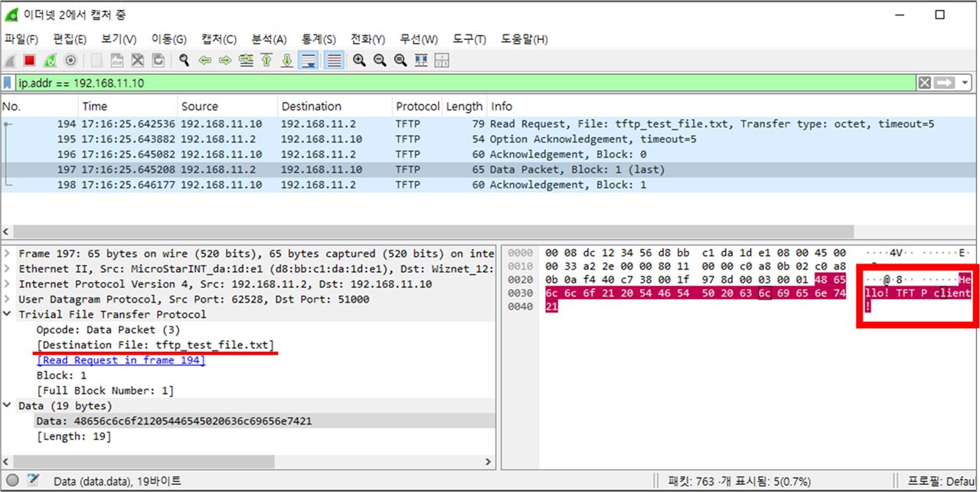Open the 캡처(C) menu
Viewport: 980px width, 492px height.
pyautogui.click(x=219, y=39)
